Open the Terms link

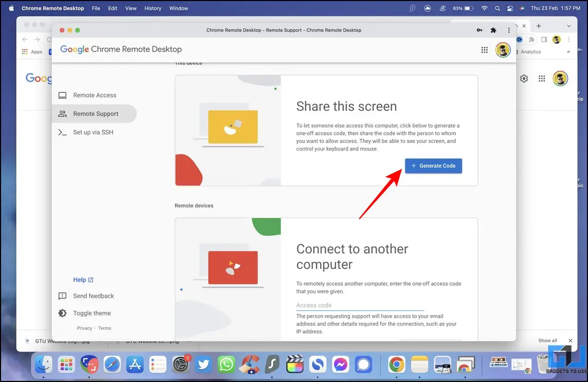point(105,328)
